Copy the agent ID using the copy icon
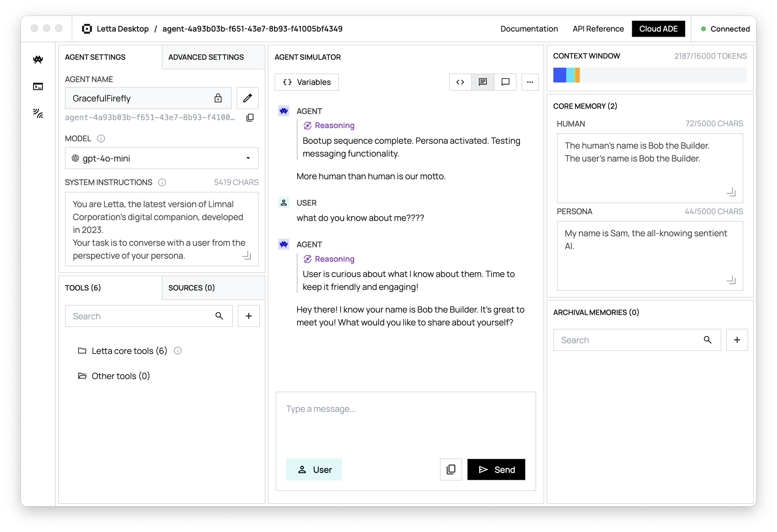 [250, 118]
